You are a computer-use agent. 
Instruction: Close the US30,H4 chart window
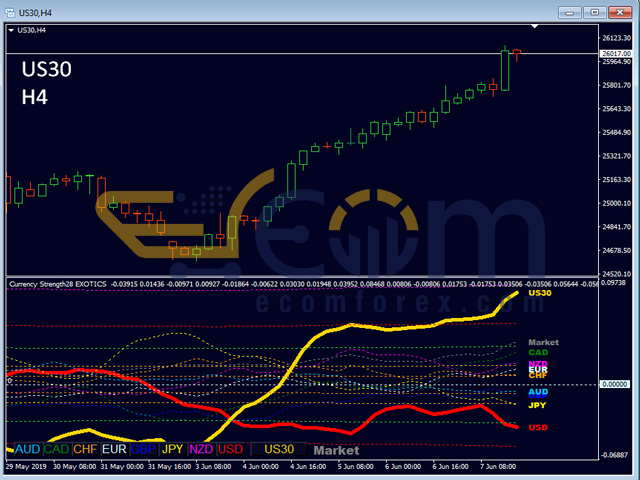pos(620,13)
